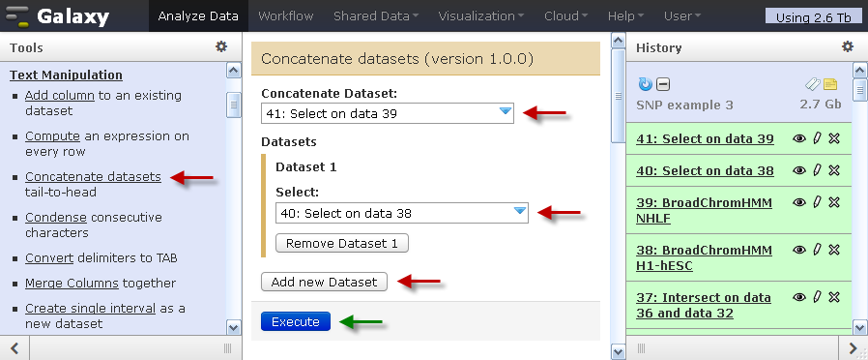Screen dimensions: 868x360
Task: Collapse the Tools panel using the left arrow
Action: [14, 347]
